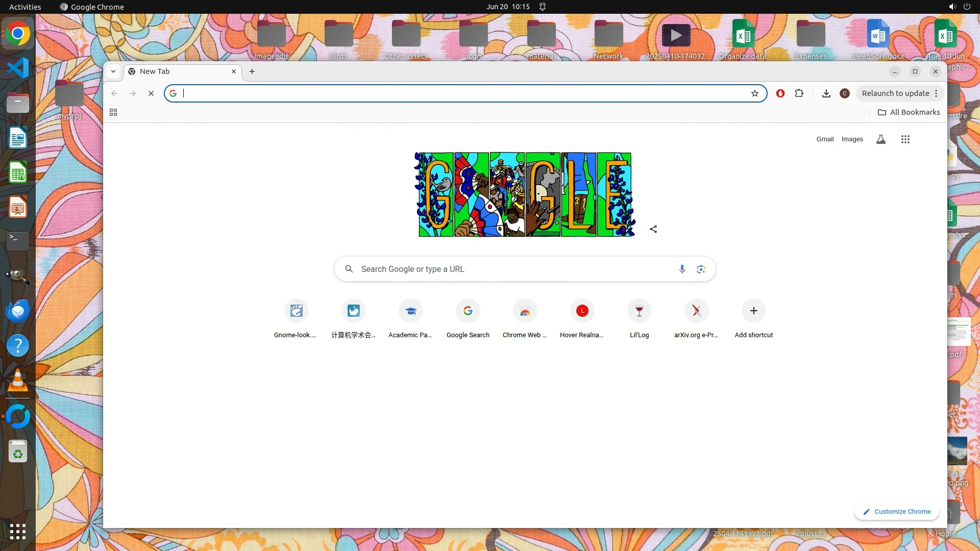980x551 pixels.
Task: Click Customize Chrome button
Action: (x=897, y=512)
